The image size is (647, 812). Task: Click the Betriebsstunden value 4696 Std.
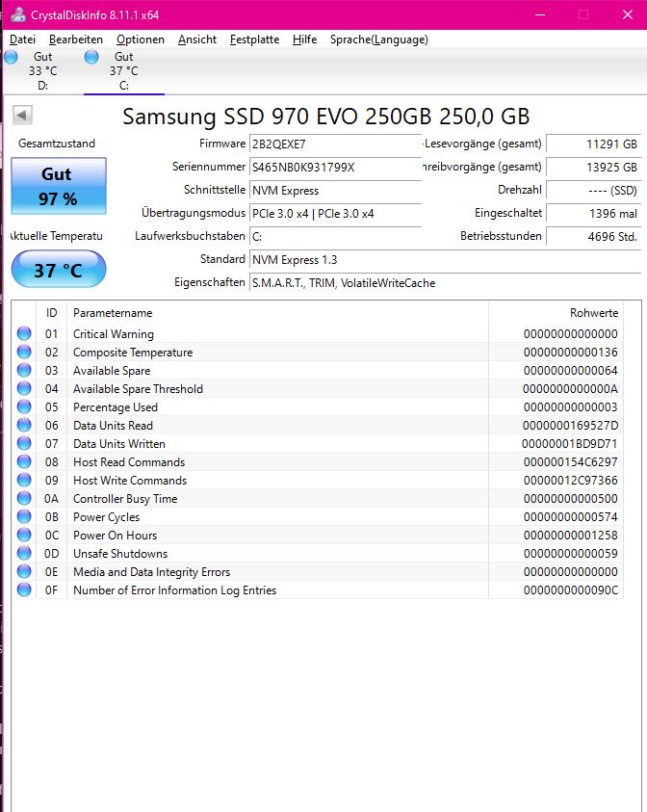point(594,237)
